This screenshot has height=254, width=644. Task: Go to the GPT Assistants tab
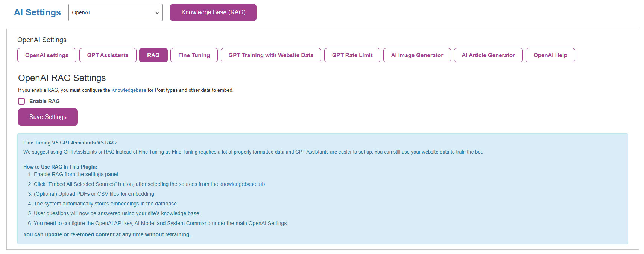pyautogui.click(x=108, y=55)
